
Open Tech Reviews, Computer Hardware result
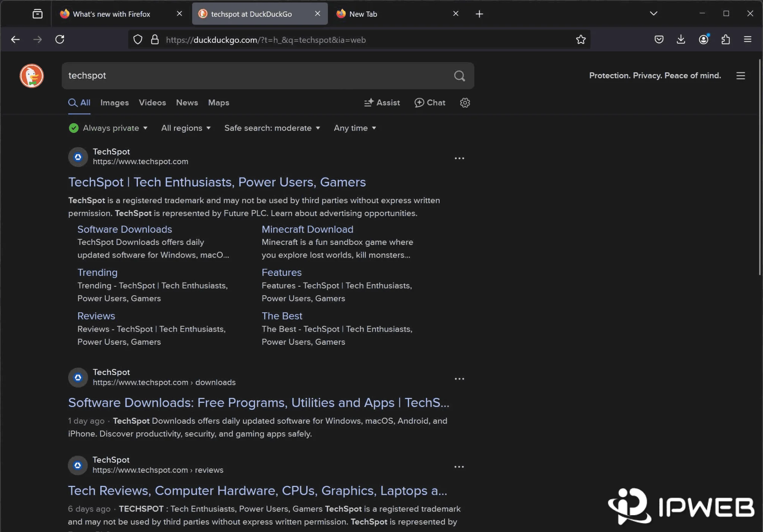point(257,491)
